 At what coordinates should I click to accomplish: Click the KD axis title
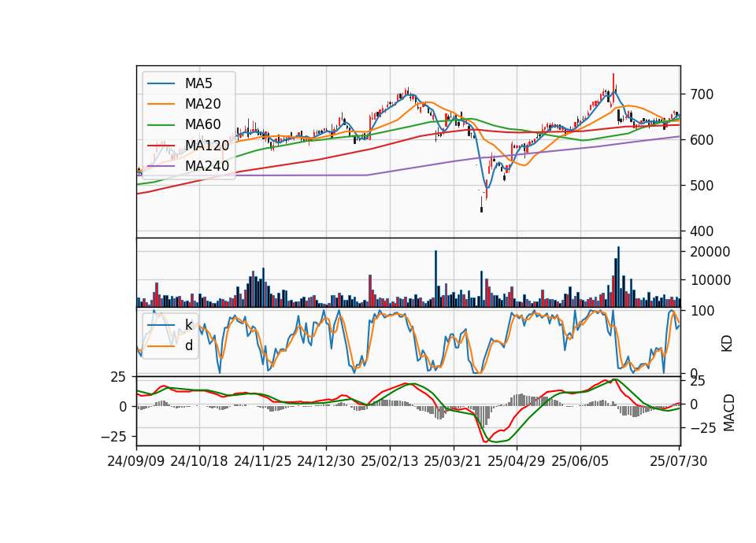[727, 344]
